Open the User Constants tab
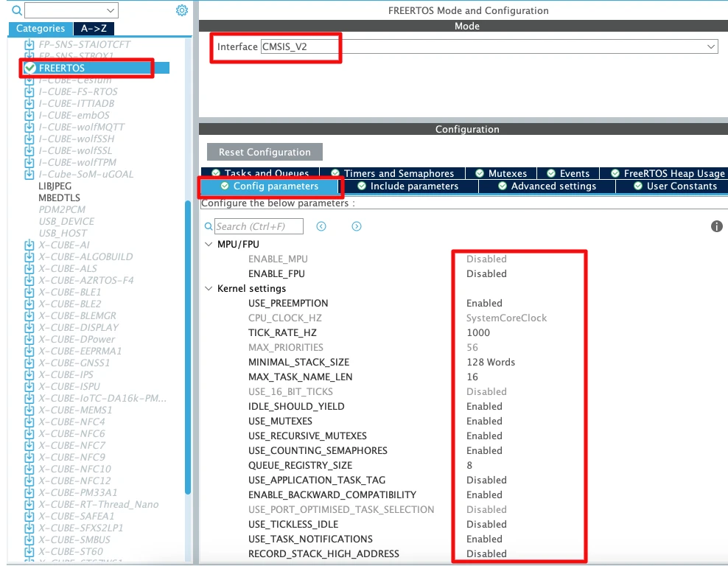Screen dimensions: 728x566 tap(675, 186)
